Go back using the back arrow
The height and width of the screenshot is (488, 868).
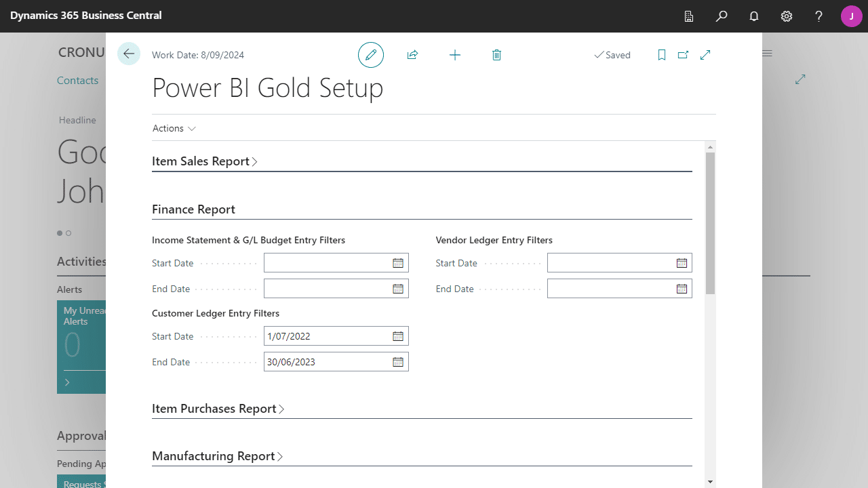[129, 54]
